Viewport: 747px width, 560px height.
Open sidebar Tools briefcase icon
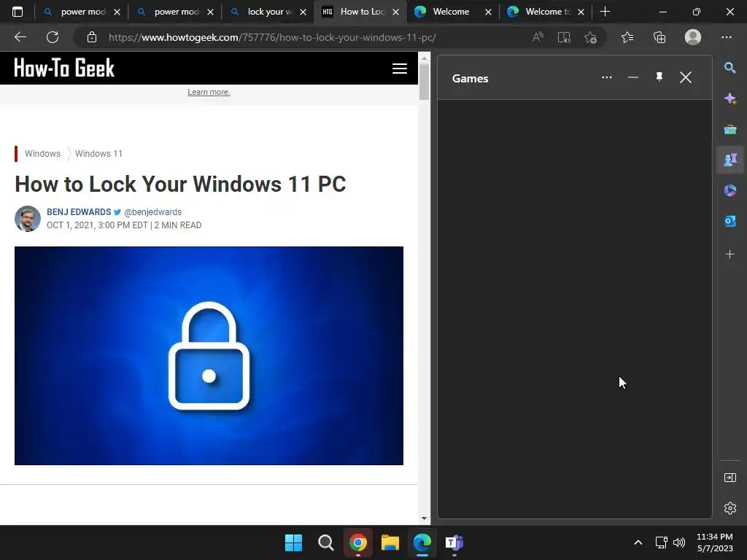click(729, 129)
